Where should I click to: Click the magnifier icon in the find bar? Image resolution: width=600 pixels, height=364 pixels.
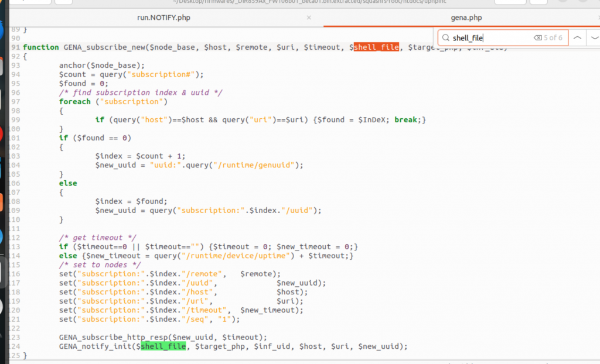point(446,38)
